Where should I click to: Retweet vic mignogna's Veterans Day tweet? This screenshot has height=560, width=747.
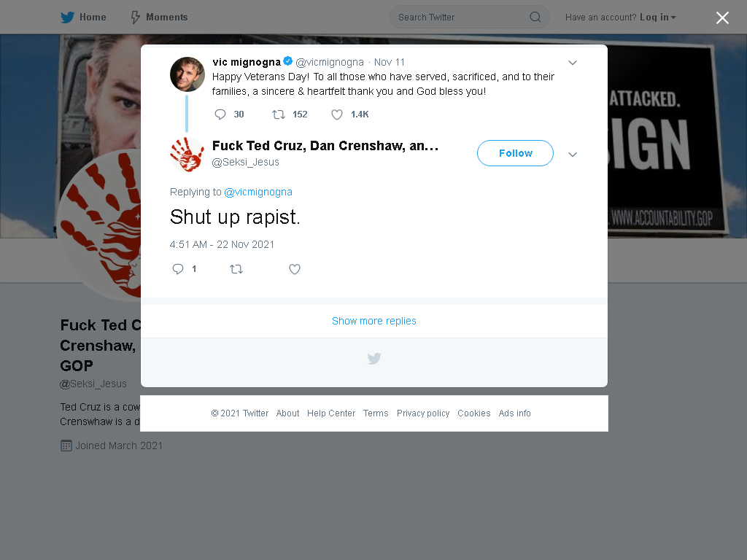(278, 114)
